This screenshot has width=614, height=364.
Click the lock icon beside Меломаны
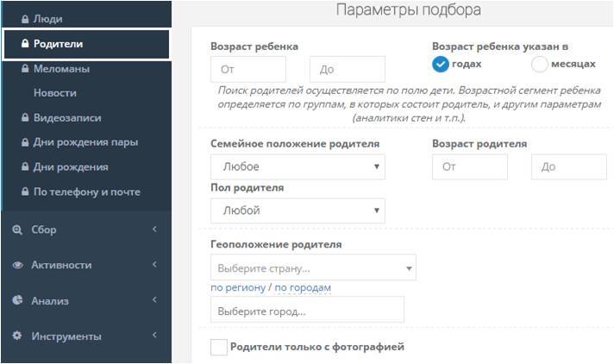click(x=25, y=68)
